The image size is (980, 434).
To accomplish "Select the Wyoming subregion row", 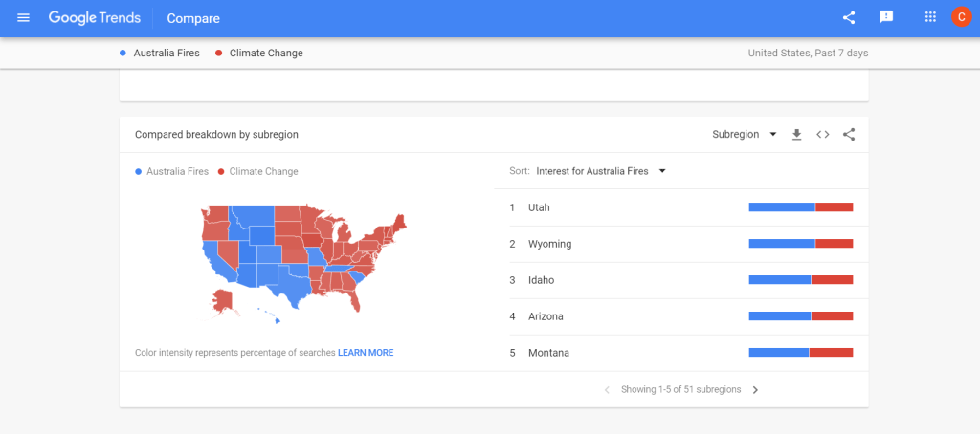I will point(549,244).
